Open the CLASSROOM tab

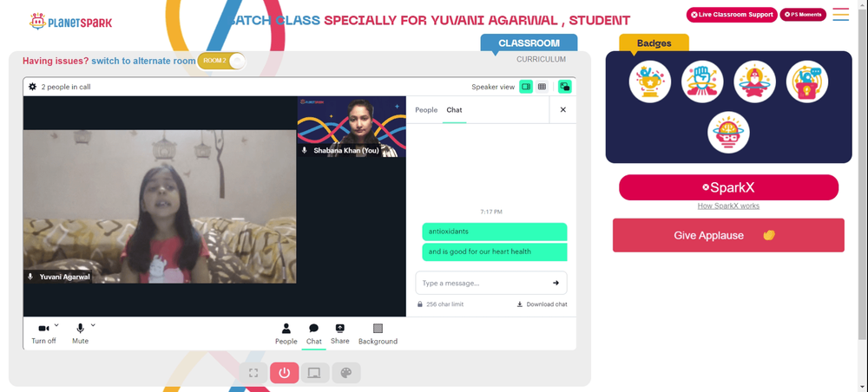point(529,43)
